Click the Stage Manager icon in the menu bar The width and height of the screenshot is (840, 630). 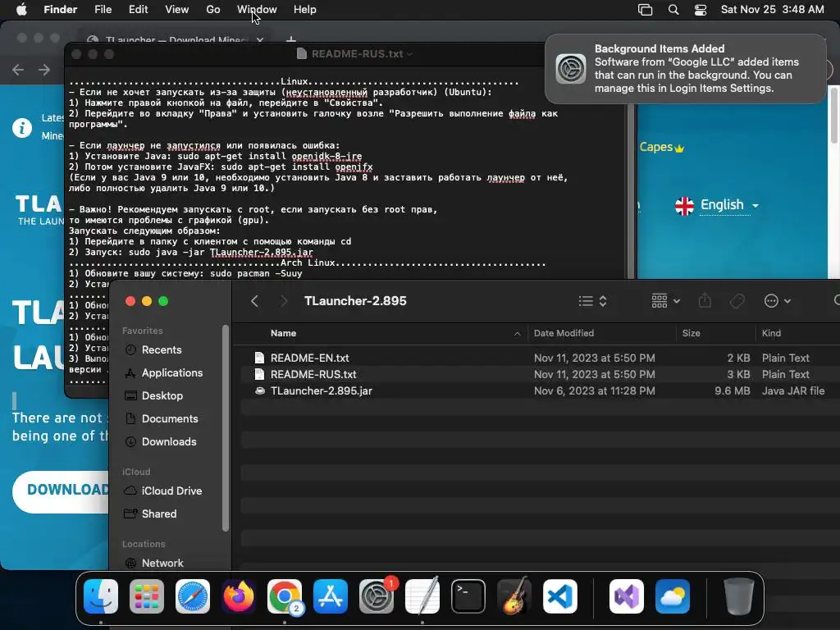[x=645, y=10]
